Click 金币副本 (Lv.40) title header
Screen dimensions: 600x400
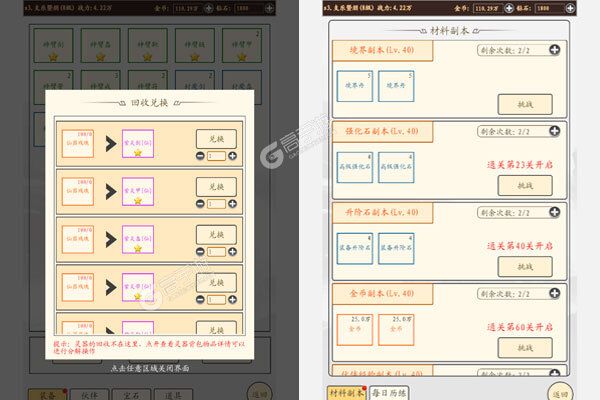pos(382,294)
